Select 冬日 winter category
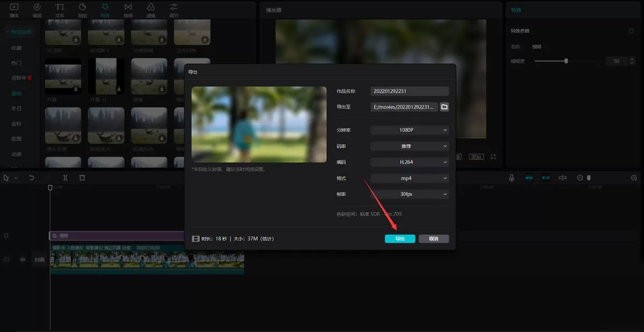Screen dimensions: 644x332 pyautogui.click(x=17, y=108)
